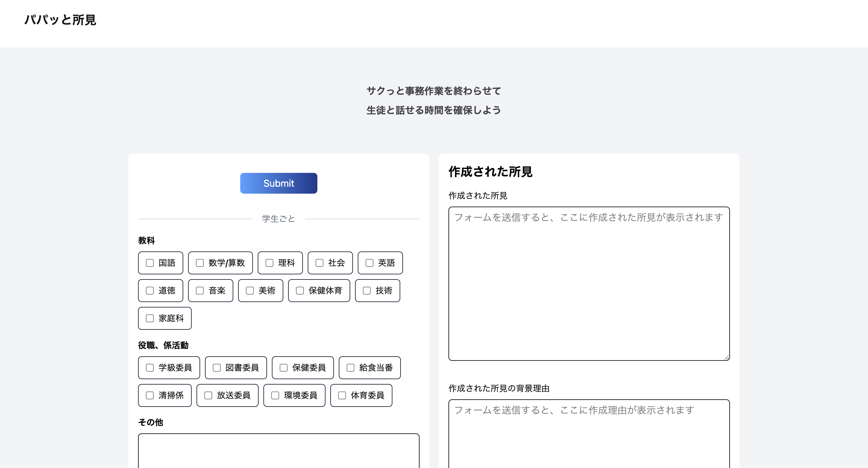868x468 pixels.
Task: Click into the その他 text area
Action: click(278, 451)
